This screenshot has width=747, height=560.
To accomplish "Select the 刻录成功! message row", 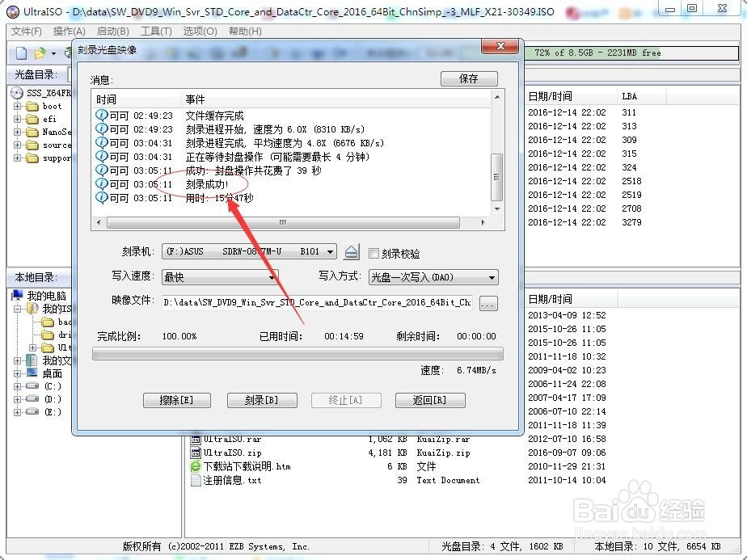I will (292, 184).
